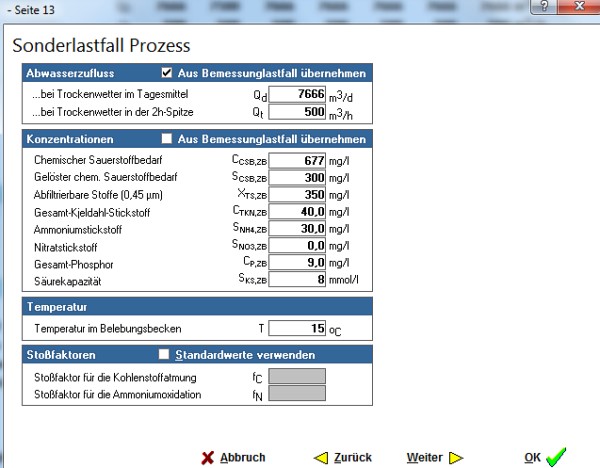Enable Konzentrationen Aus Bemessunglastfall übernehmen checkbox
The width and height of the screenshot is (600, 468).
click(x=167, y=139)
